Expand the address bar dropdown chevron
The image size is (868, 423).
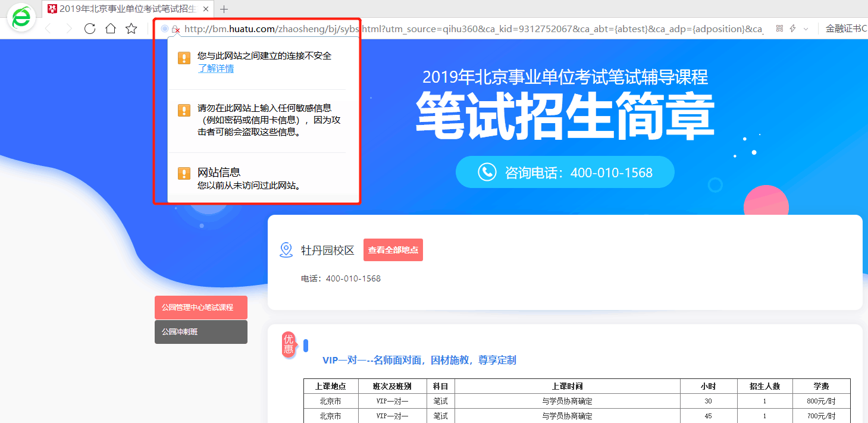click(x=806, y=29)
